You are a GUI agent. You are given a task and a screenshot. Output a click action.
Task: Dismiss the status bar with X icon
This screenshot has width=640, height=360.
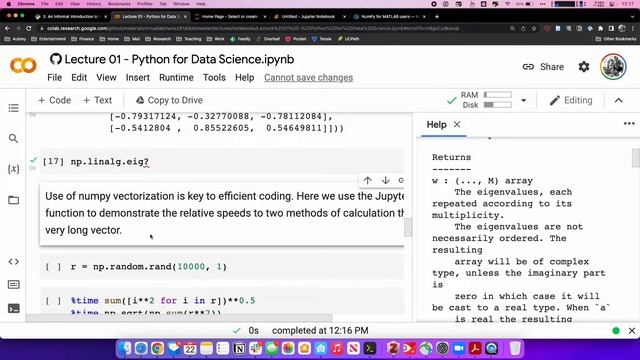pyautogui.click(x=632, y=331)
